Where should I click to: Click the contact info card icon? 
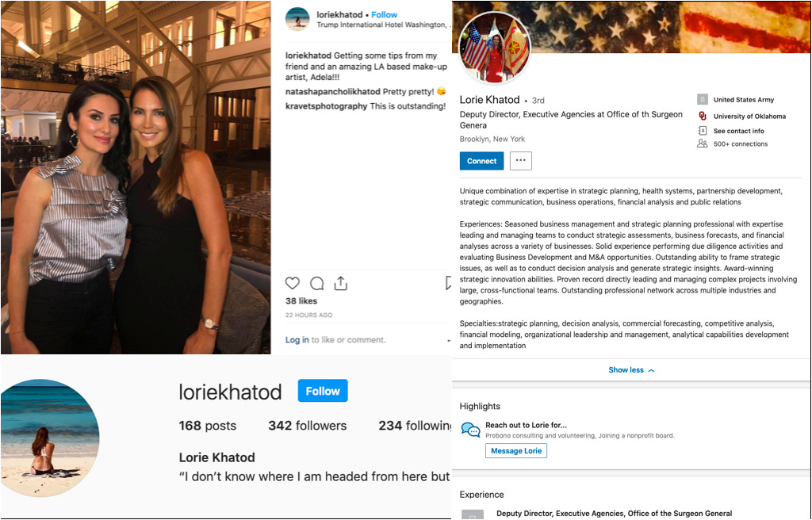703,131
